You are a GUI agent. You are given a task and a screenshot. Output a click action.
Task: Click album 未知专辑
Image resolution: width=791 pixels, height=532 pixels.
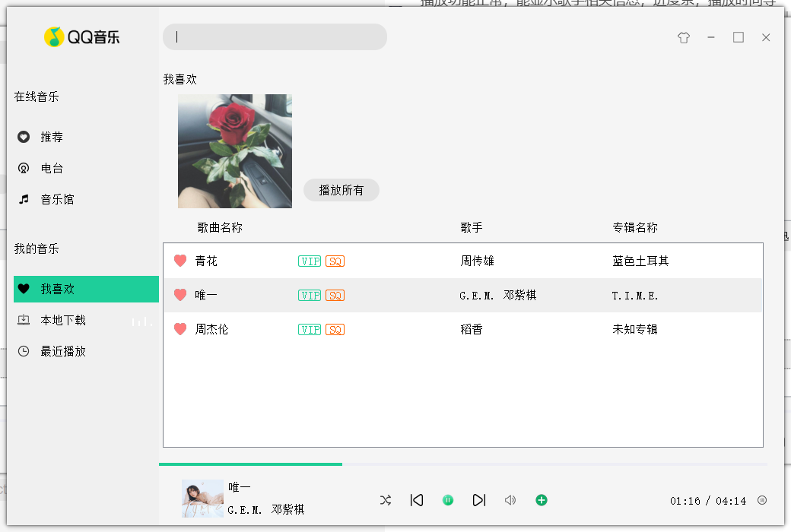(x=635, y=329)
